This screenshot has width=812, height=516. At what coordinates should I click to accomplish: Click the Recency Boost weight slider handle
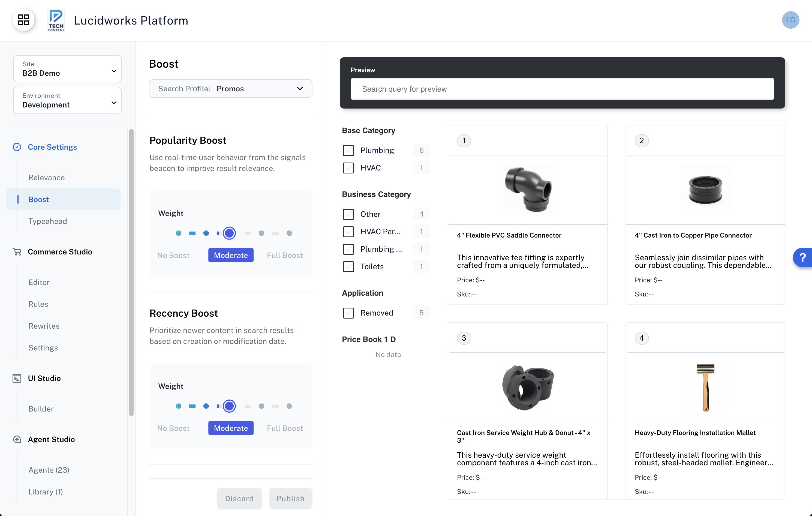(x=229, y=406)
